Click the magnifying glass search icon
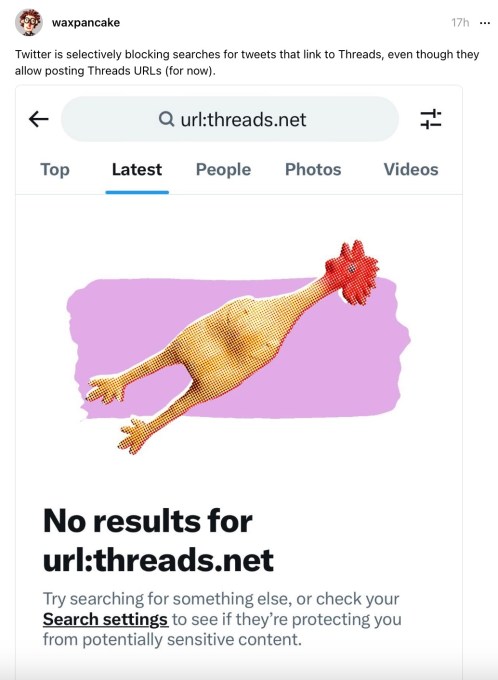The width and height of the screenshot is (498, 680). (x=166, y=118)
